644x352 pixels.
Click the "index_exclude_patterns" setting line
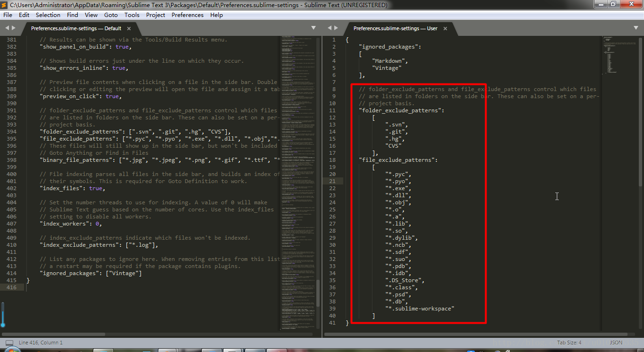99,245
